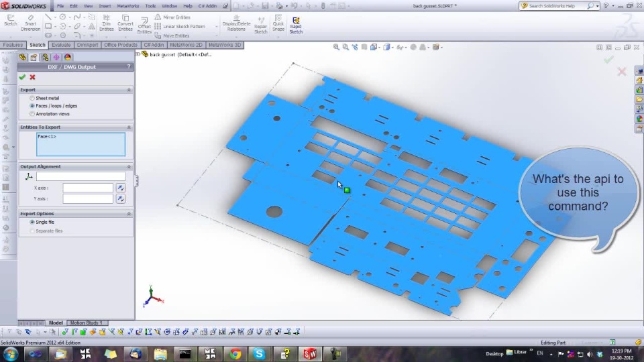Open the Office Products tab
Screen dimensions: 644x362
click(121, 45)
